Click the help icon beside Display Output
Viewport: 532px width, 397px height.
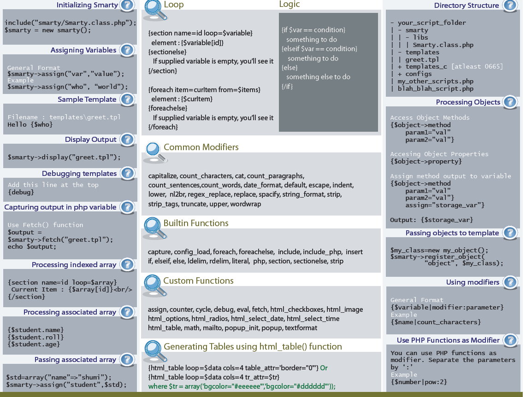click(x=127, y=140)
